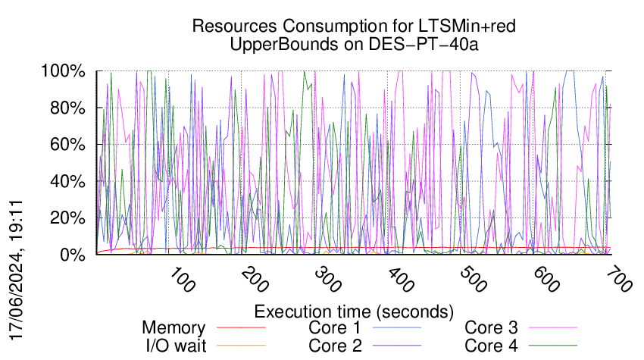Click the 'I/O wait' legend label
This screenshot has height=360, width=644.
coord(176,346)
